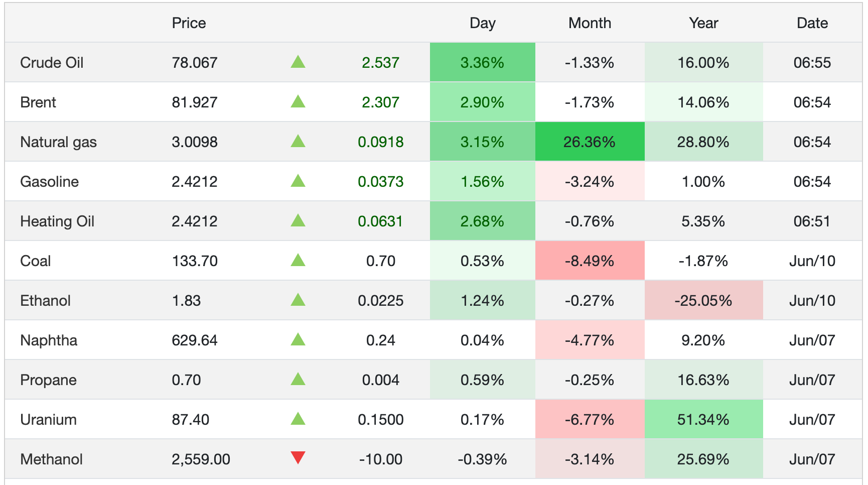The image size is (868, 485).
Task: Open the Natural gas commodity link
Action: coord(58,142)
